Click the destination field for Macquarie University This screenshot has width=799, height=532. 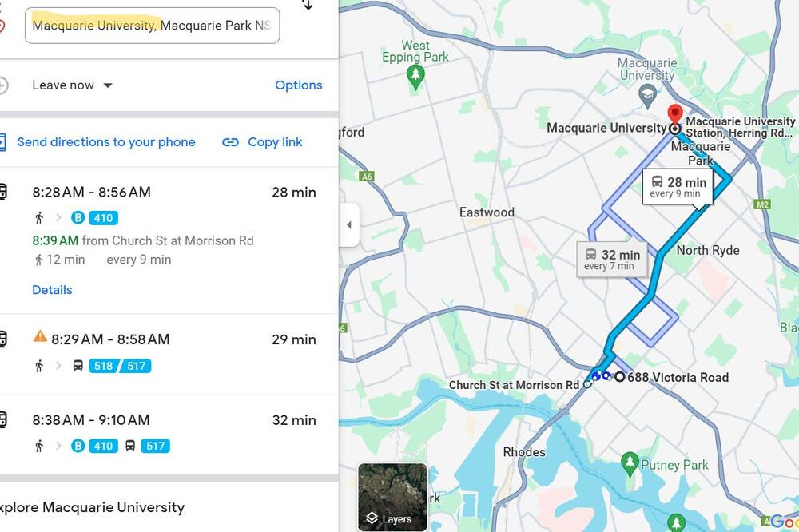(x=152, y=26)
